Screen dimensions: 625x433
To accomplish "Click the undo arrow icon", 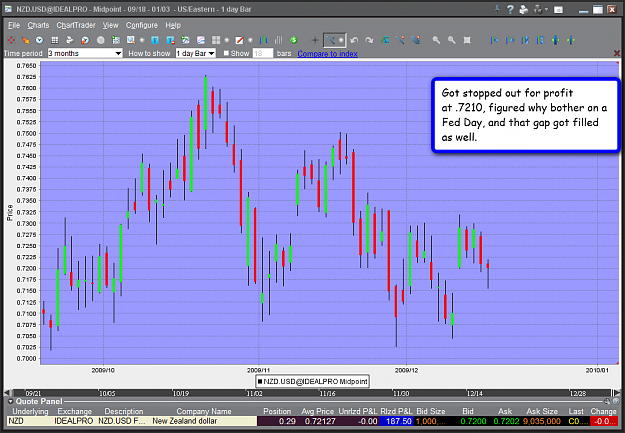I will click(x=354, y=40).
